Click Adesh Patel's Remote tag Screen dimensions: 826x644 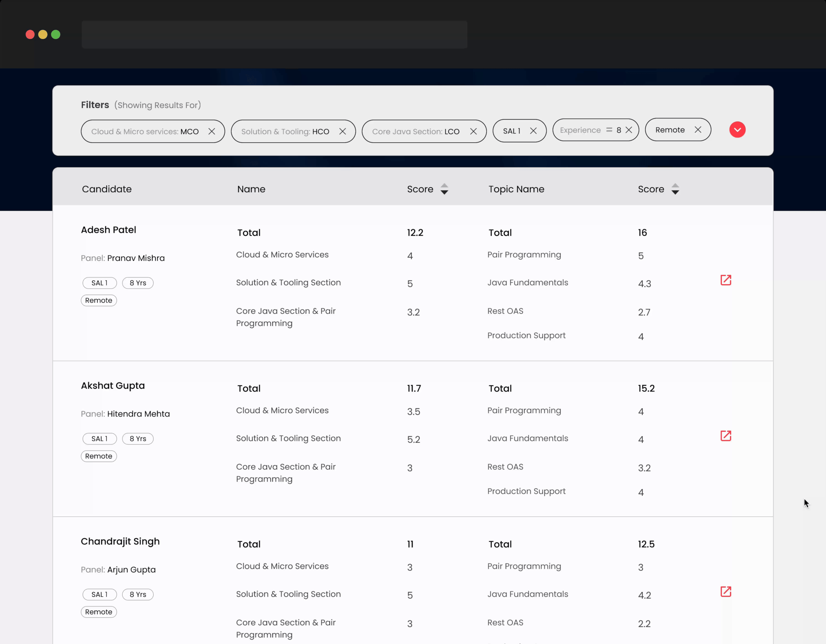[99, 301]
